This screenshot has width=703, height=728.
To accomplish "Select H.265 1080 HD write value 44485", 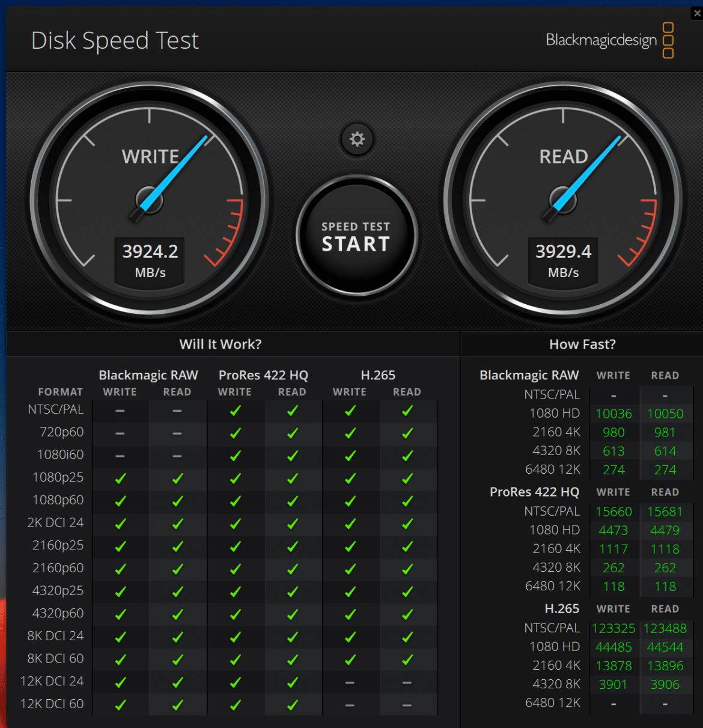I will pos(614,647).
